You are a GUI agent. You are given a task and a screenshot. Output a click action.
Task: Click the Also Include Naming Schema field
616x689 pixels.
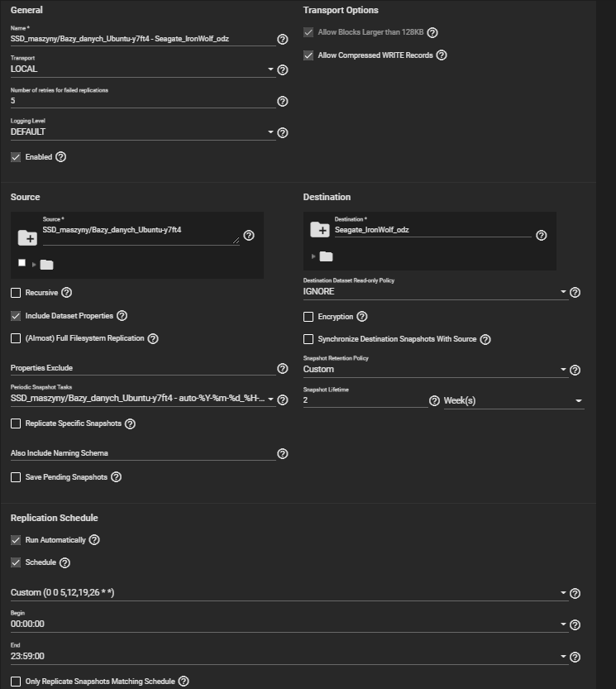tap(143, 453)
